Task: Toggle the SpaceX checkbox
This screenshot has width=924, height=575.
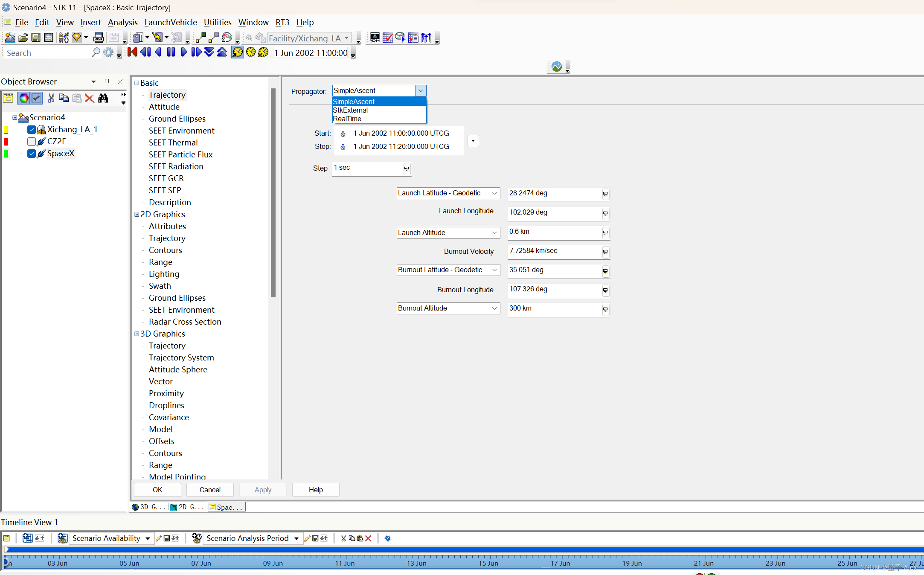Action: coord(32,154)
